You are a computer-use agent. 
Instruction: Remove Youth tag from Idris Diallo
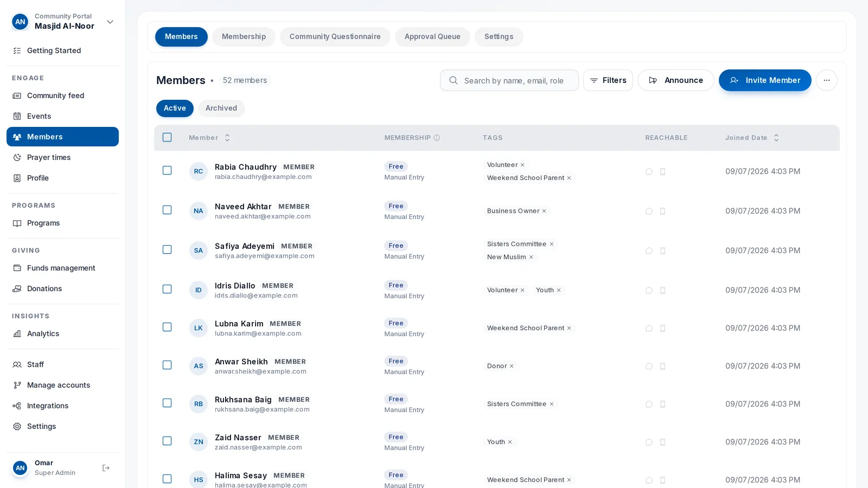(x=559, y=290)
